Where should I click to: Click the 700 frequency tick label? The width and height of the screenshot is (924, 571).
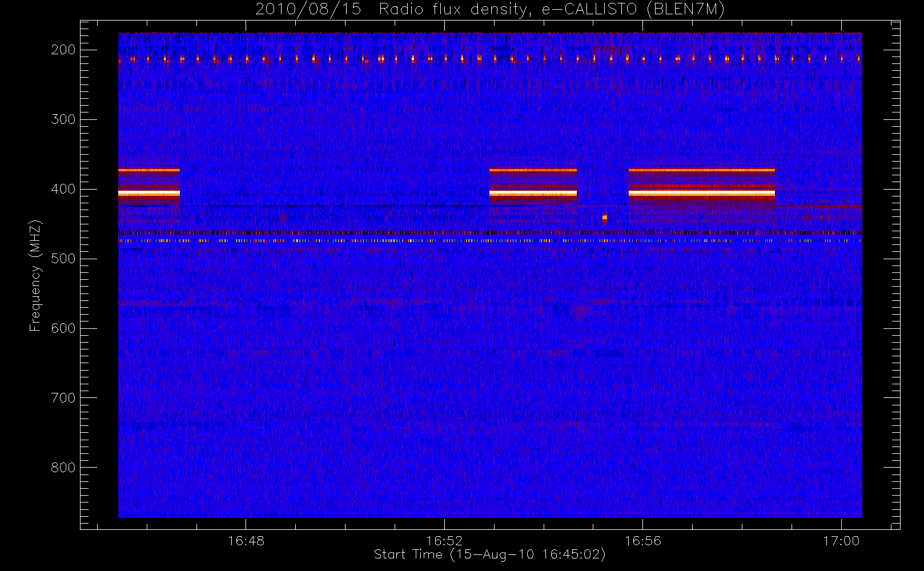pyautogui.click(x=63, y=398)
